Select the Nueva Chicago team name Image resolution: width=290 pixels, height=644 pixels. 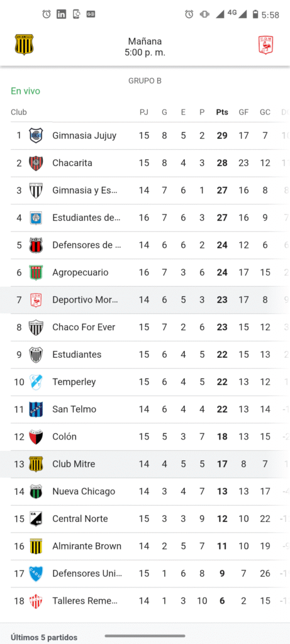coord(84,491)
